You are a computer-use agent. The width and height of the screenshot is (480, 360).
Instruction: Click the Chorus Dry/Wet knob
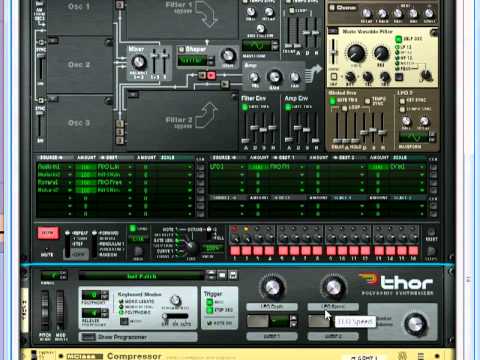(429, 13)
